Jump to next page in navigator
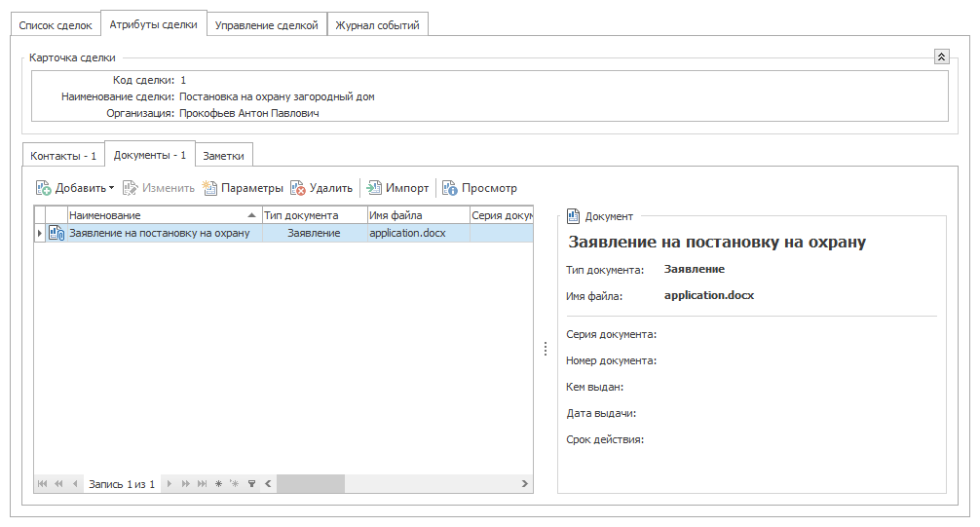This screenshot has height=527, width=980. (x=186, y=484)
